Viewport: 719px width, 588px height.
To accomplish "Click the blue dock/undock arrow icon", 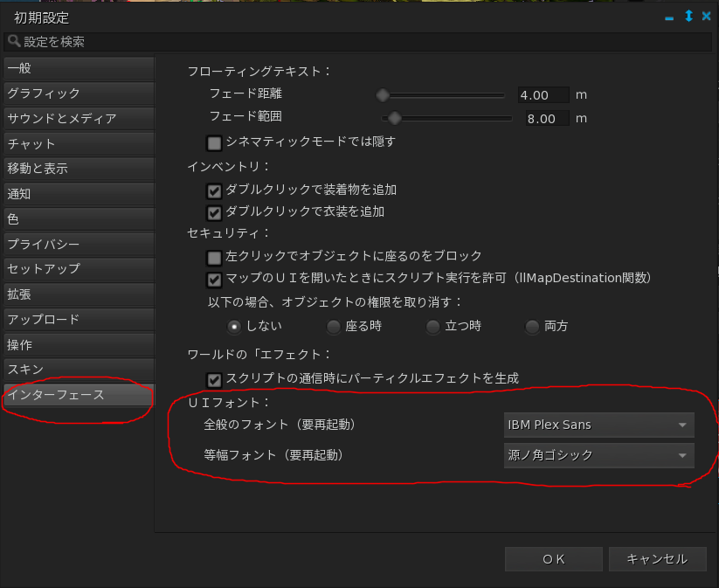I will pyautogui.click(x=688, y=17).
